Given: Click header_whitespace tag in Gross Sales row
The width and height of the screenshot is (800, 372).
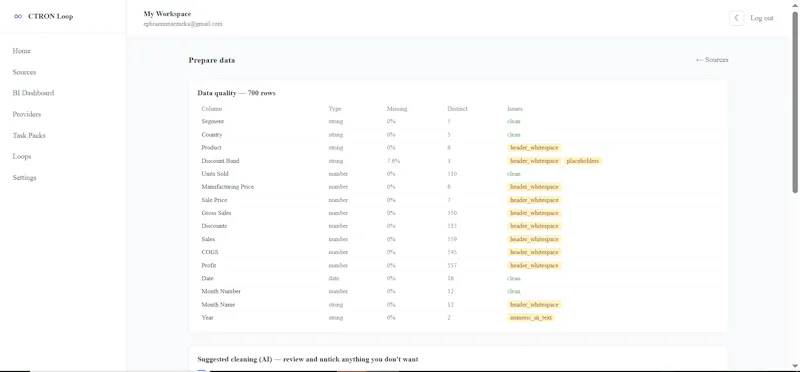Looking at the screenshot, I should click(x=534, y=213).
